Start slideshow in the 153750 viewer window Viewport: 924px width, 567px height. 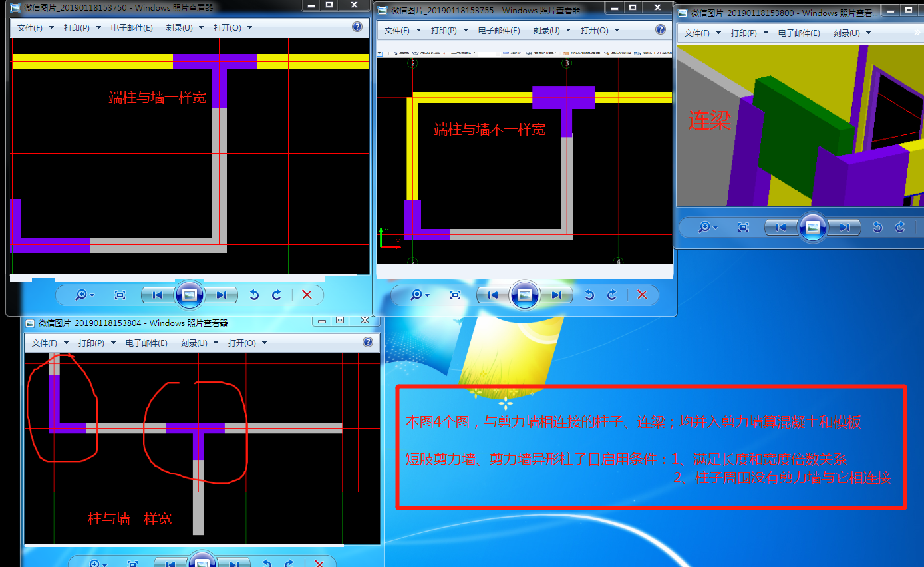coord(190,295)
